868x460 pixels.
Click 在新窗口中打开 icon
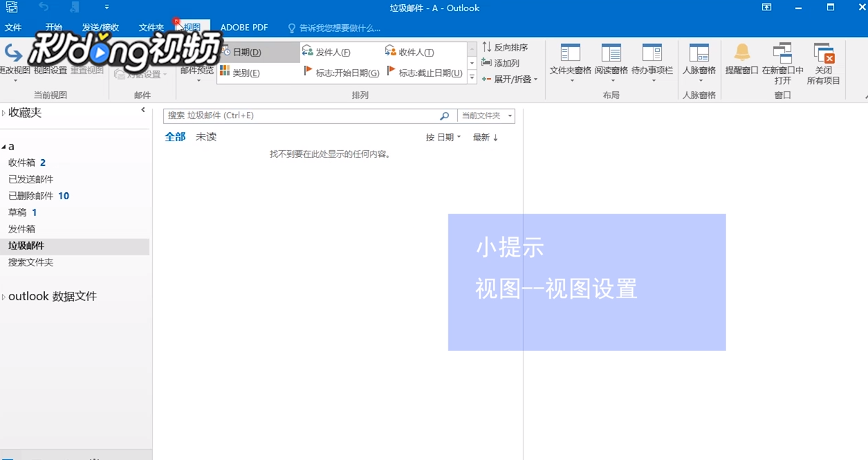pyautogui.click(x=782, y=53)
